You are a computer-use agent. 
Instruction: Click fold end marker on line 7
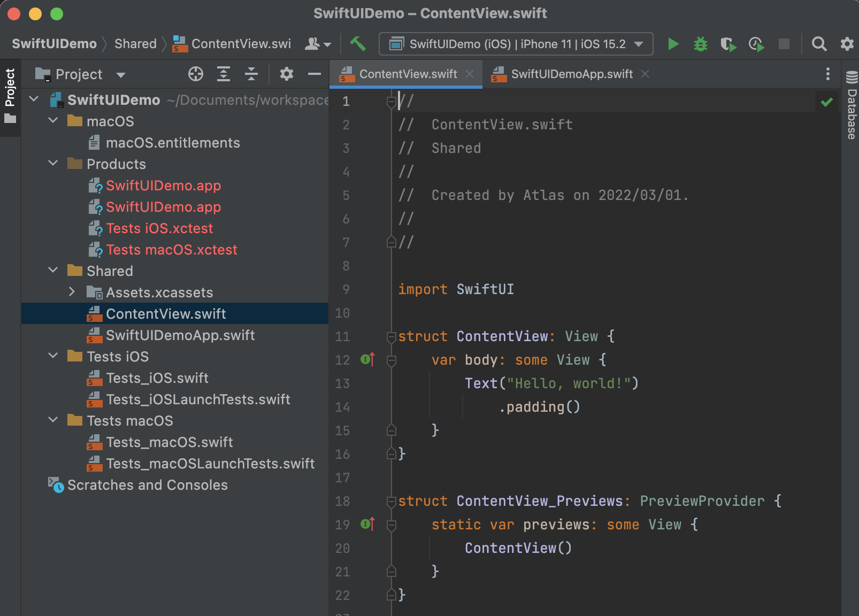391,242
